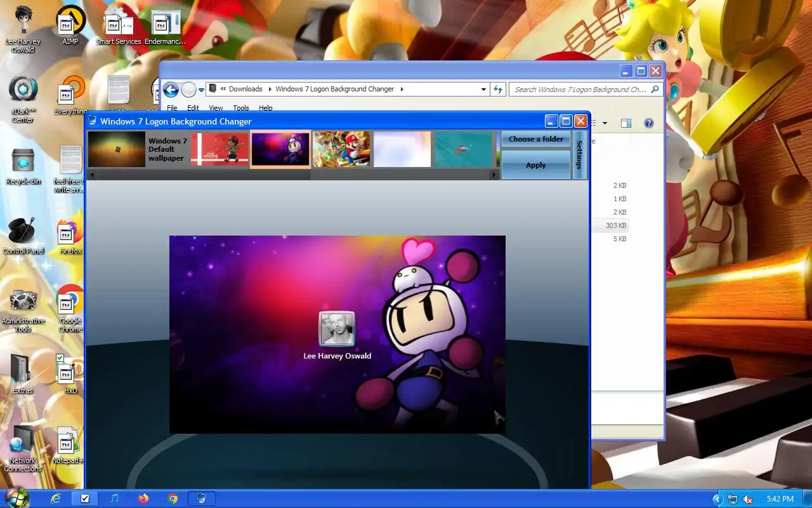
Task: Open the Start menu orb
Action: pos(16,498)
